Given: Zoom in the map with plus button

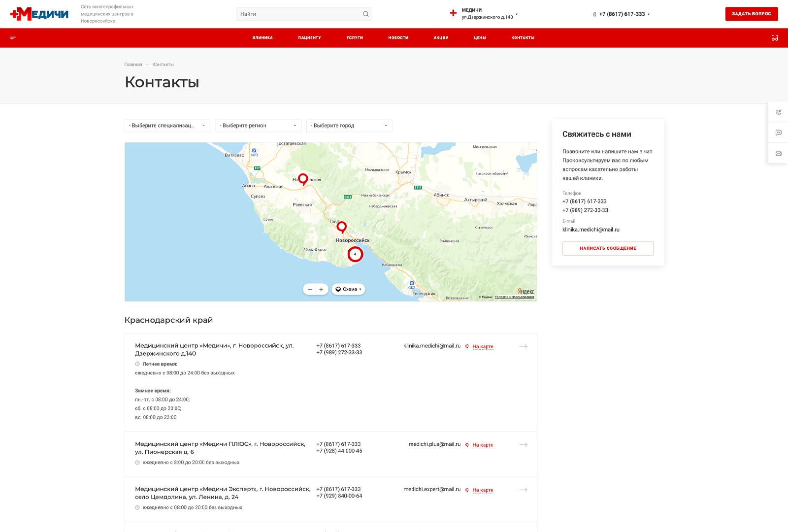Looking at the screenshot, I should coord(321,290).
